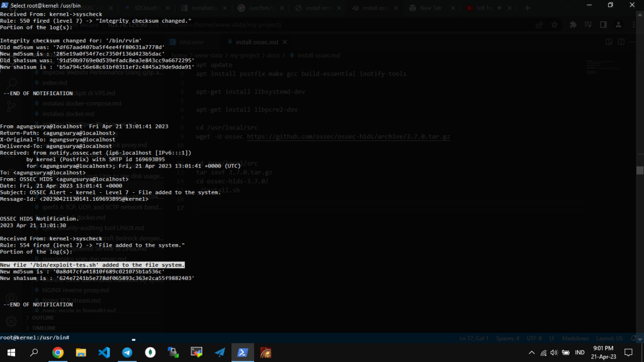Open the clock and calendar flyout
The width and height of the screenshot is (644, 362).
click(603, 352)
